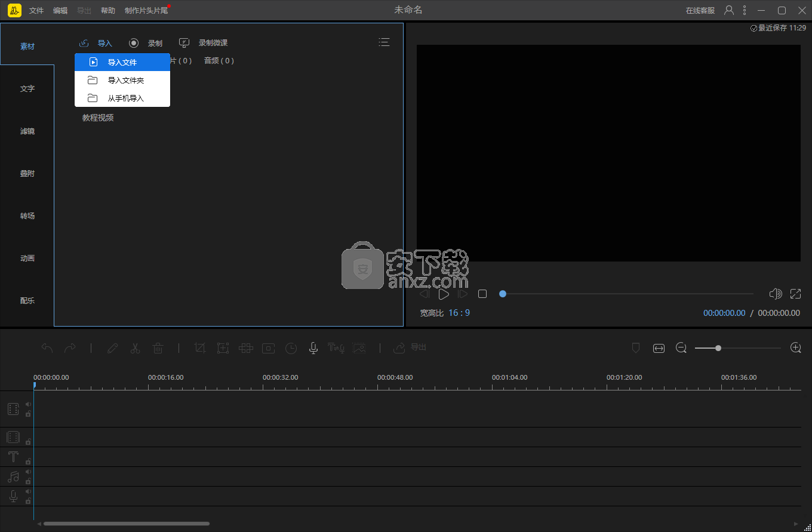Open the 教程视频 item
Image resolution: width=812 pixels, height=532 pixels.
tap(98, 118)
